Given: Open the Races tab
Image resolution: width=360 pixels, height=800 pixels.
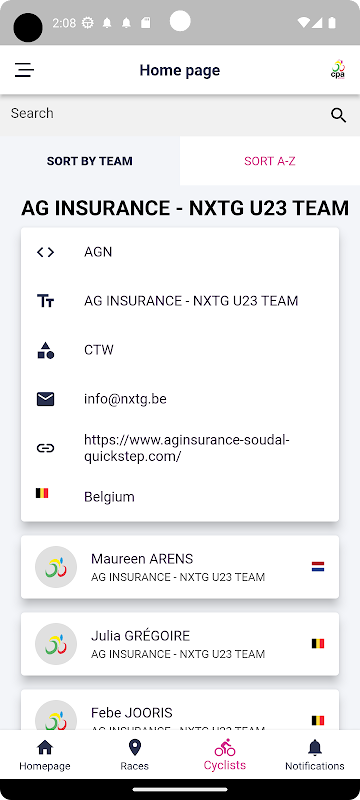Looking at the screenshot, I should pos(135,756).
